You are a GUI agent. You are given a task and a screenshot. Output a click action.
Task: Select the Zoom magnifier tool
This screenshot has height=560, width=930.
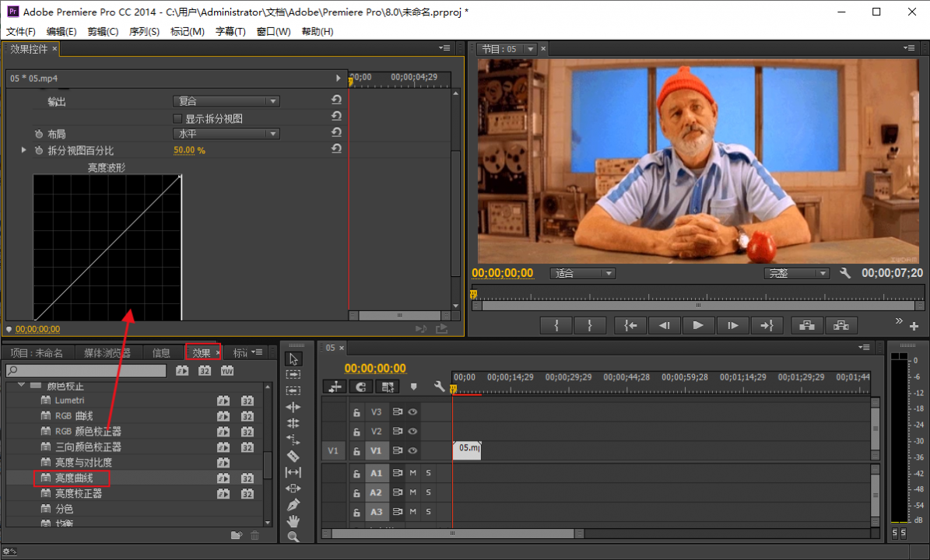[293, 537]
